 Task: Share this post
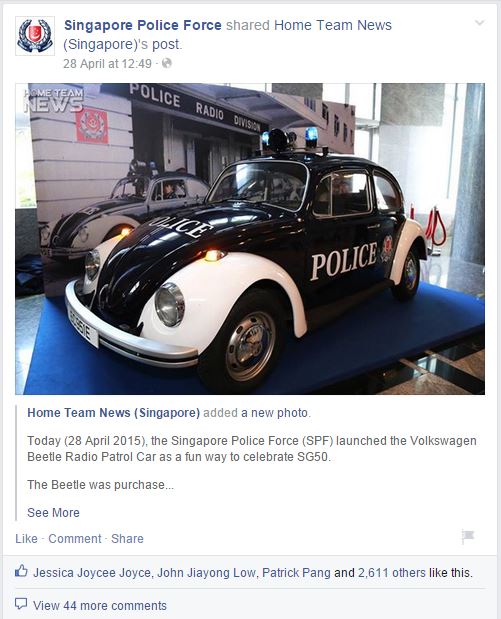pos(127,539)
